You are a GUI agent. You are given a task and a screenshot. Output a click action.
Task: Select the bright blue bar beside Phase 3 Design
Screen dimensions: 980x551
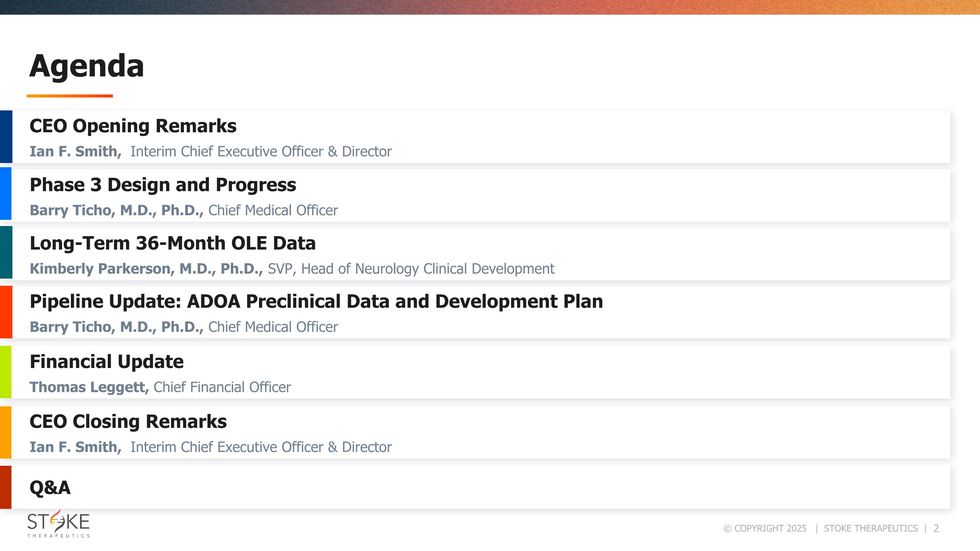coord(6,194)
